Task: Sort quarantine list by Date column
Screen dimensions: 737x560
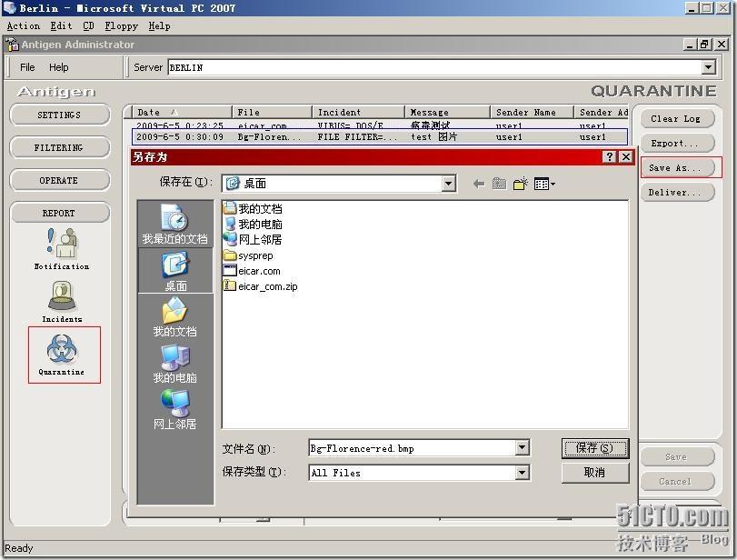Action: pyautogui.click(x=182, y=112)
